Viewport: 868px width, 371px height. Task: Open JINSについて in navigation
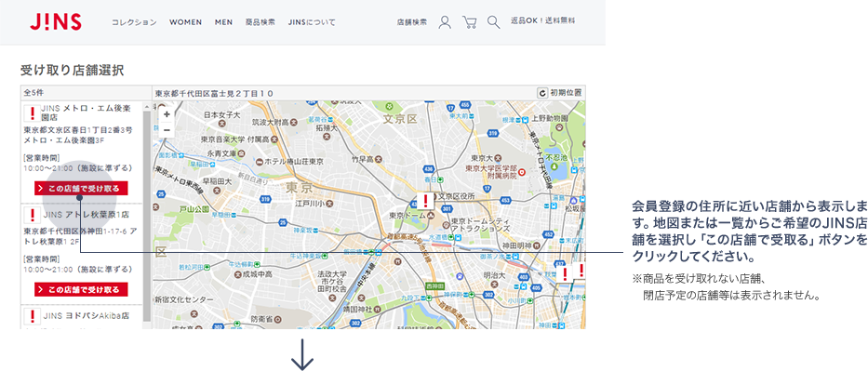pos(312,22)
